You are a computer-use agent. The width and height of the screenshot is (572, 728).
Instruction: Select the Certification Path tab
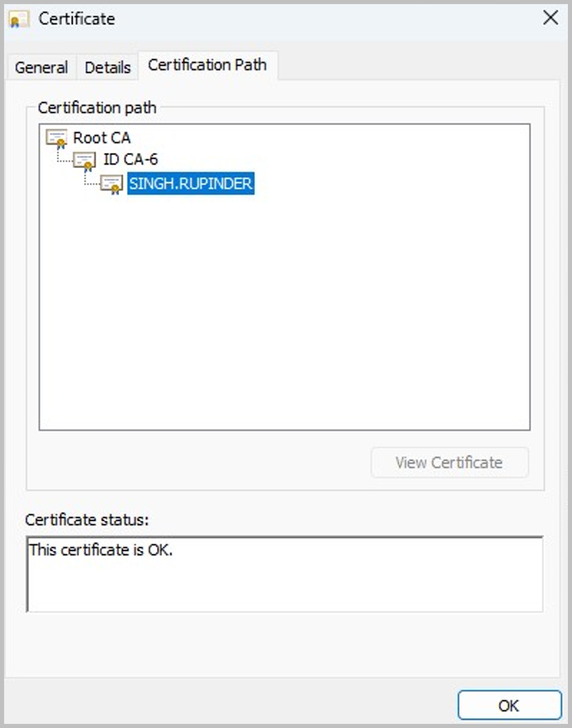coord(207,65)
